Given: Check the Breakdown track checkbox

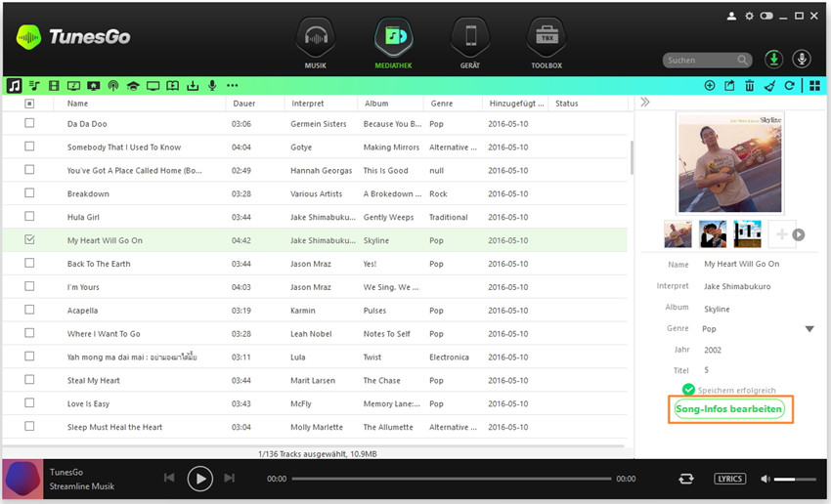Looking at the screenshot, I should point(29,192).
